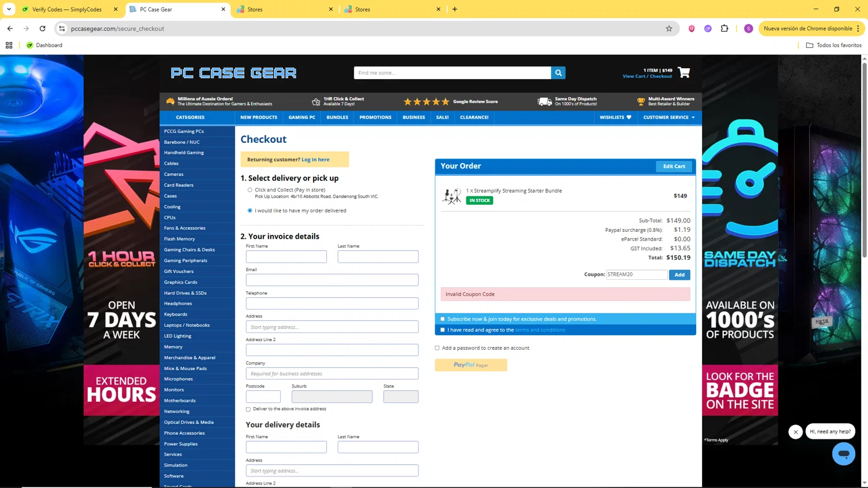
Task: Open New Products menu item
Action: [x=259, y=117]
